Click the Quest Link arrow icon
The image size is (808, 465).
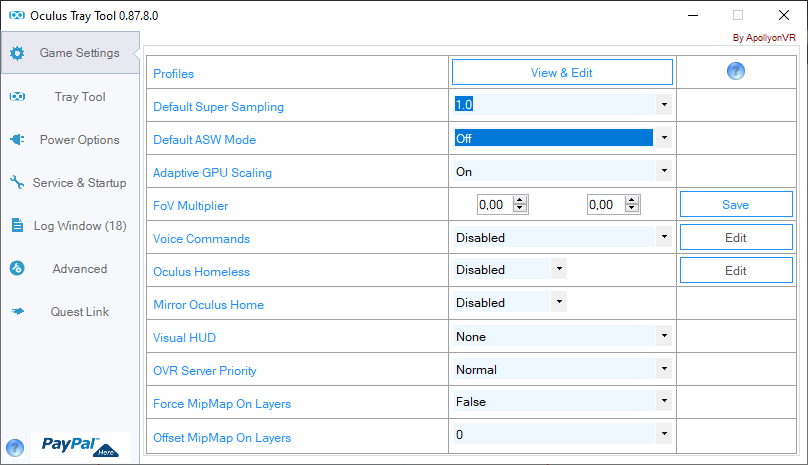pyautogui.click(x=18, y=311)
